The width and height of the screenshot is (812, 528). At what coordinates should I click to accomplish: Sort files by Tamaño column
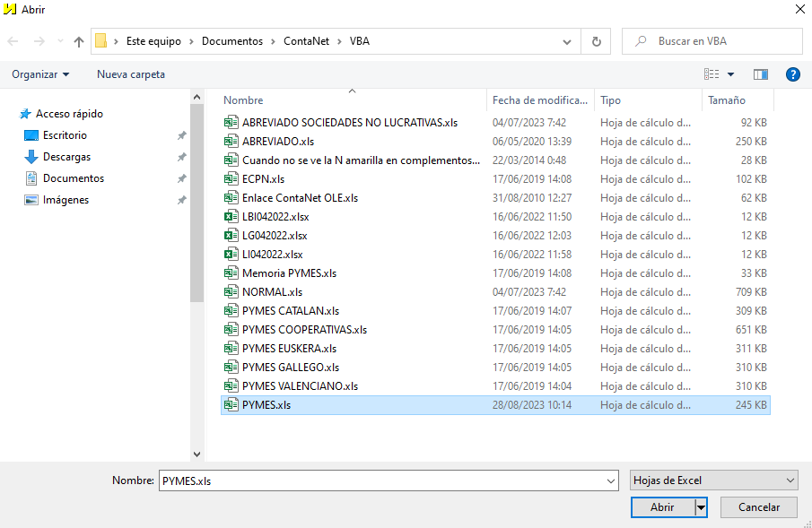pos(727,100)
